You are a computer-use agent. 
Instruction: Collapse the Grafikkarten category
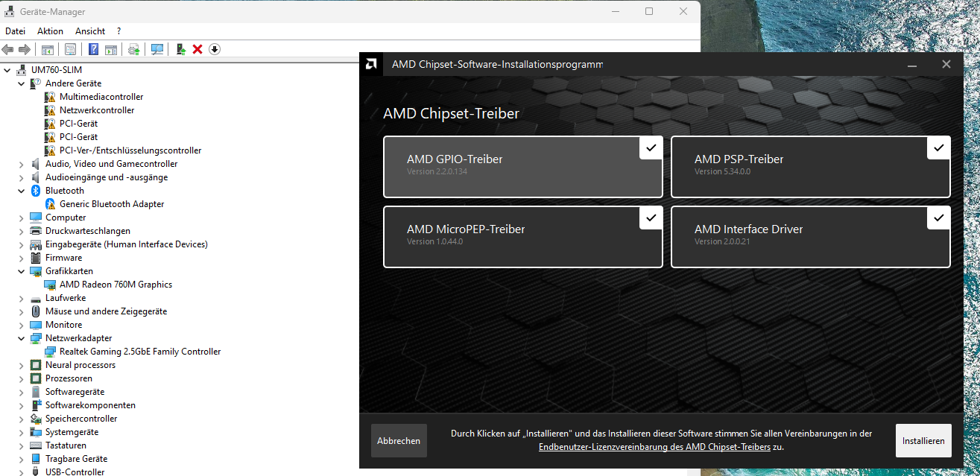coord(22,271)
